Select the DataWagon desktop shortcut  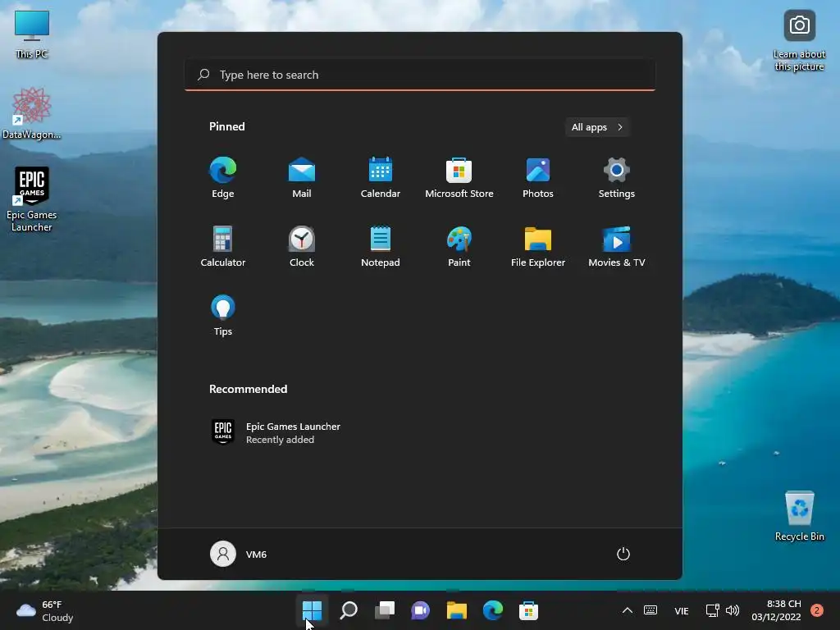click(32, 114)
